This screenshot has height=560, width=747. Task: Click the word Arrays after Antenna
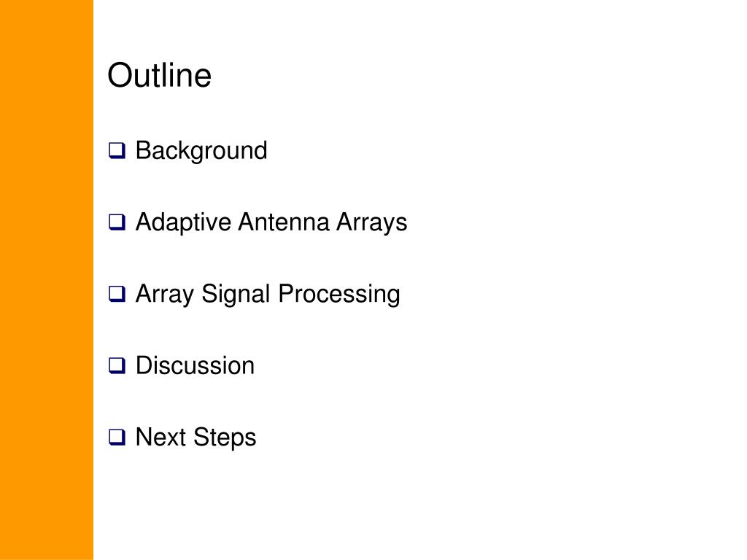372,223
